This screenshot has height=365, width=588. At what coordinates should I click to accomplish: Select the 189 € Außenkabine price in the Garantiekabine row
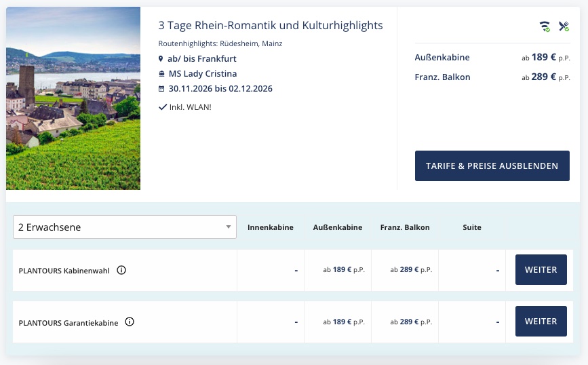[344, 322]
